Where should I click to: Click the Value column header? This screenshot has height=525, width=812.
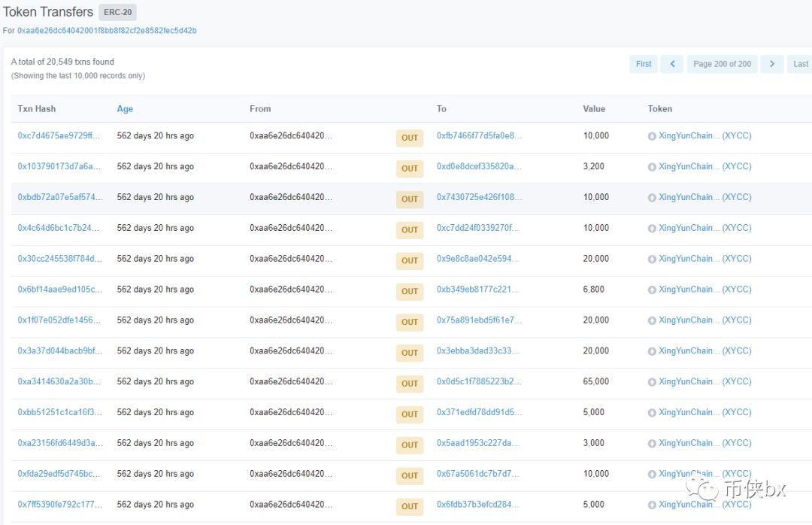coord(594,109)
